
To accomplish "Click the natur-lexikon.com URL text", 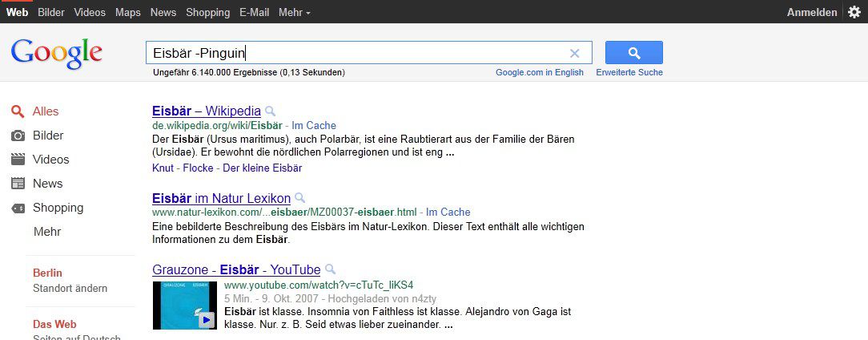I will click(x=284, y=212).
